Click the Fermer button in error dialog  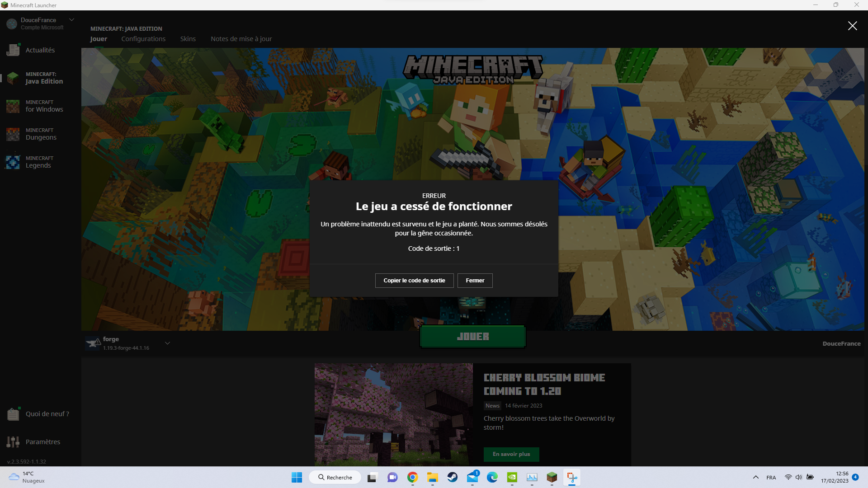[475, 281]
